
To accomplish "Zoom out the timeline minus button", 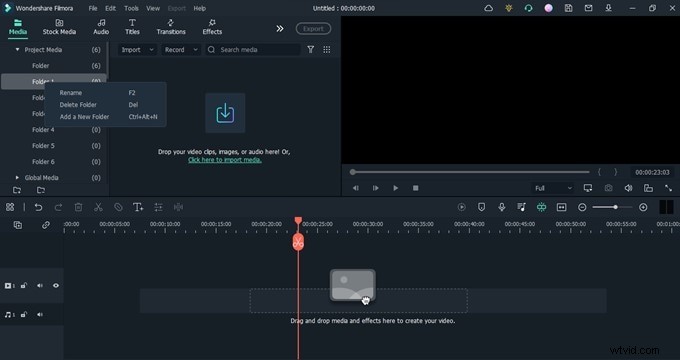I will [x=582, y=207].
